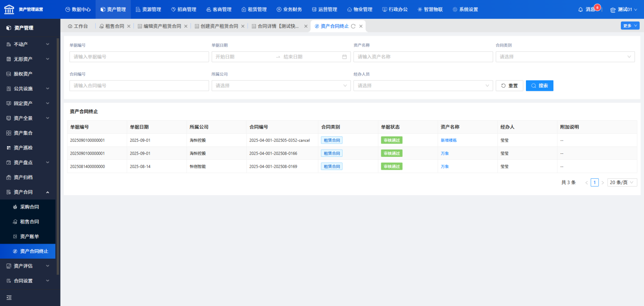Viewport: 644px width, 306px height.
Task: Click the refresh icon on 资产合同终止 tab
Action: [353, 26]
